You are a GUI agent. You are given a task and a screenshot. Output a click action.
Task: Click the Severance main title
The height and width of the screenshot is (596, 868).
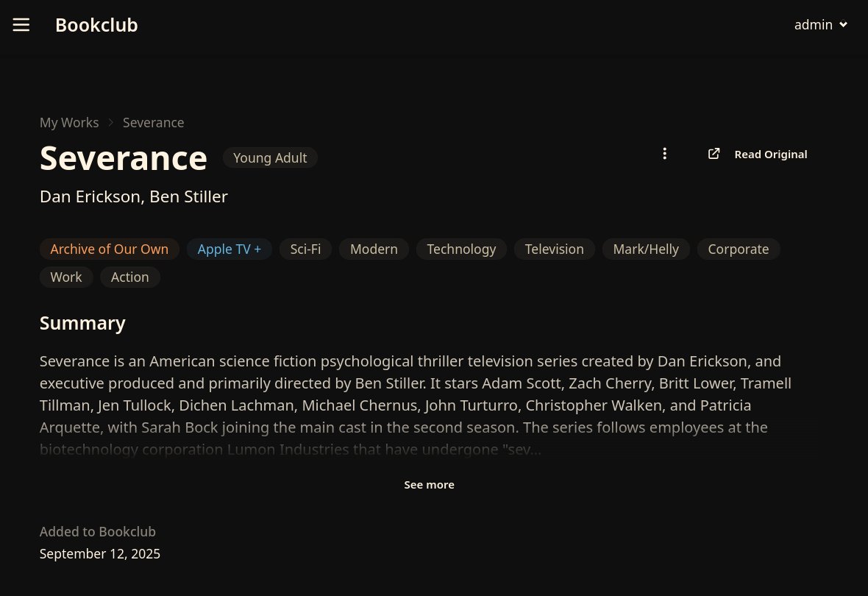pos(124,158)
